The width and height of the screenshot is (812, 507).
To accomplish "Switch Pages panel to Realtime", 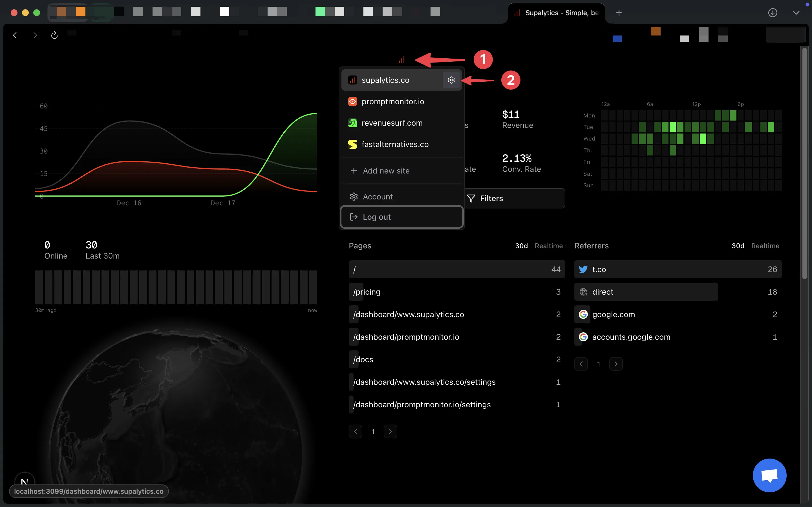I will pyautogui.click(x=548, y=246).
